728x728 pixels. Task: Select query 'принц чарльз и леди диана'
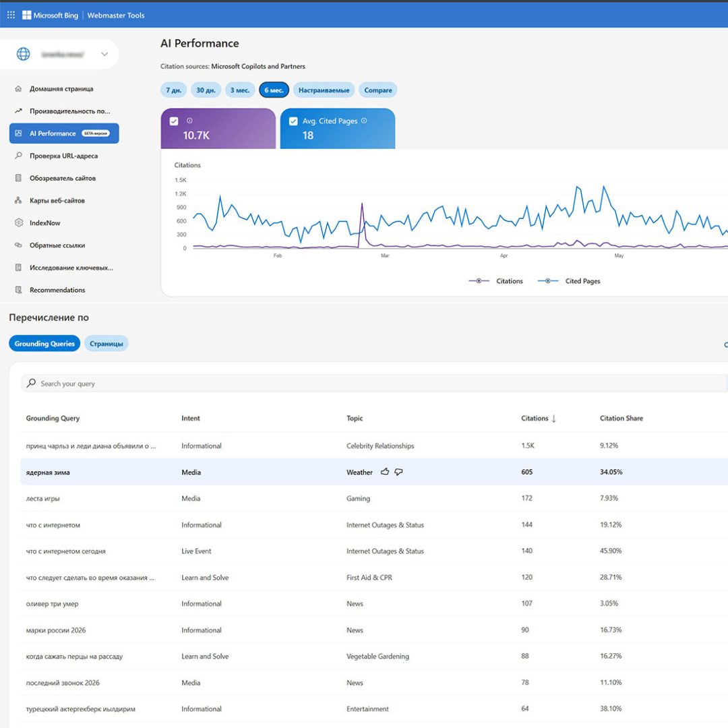pos(91,446)
